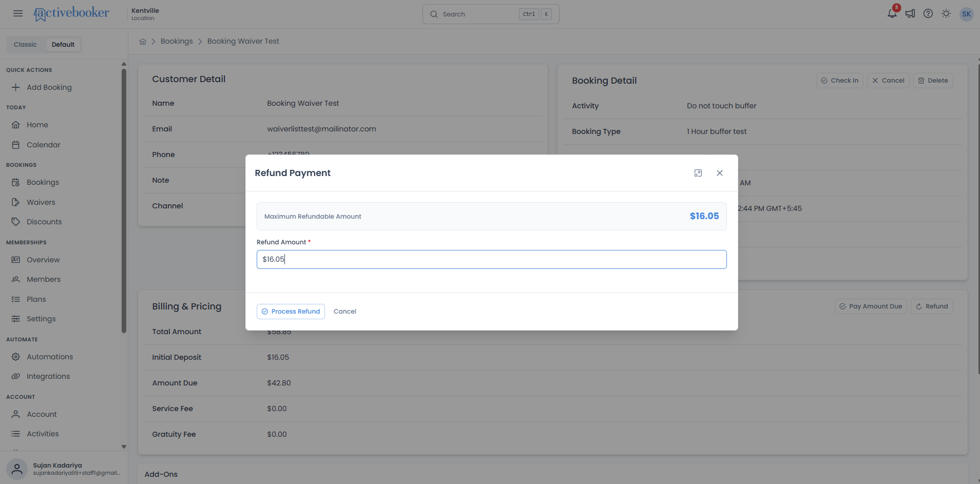Click the Initial Deposit $16.05 value
The width and height of the screenshot is (980, 484).
point(278,357)
